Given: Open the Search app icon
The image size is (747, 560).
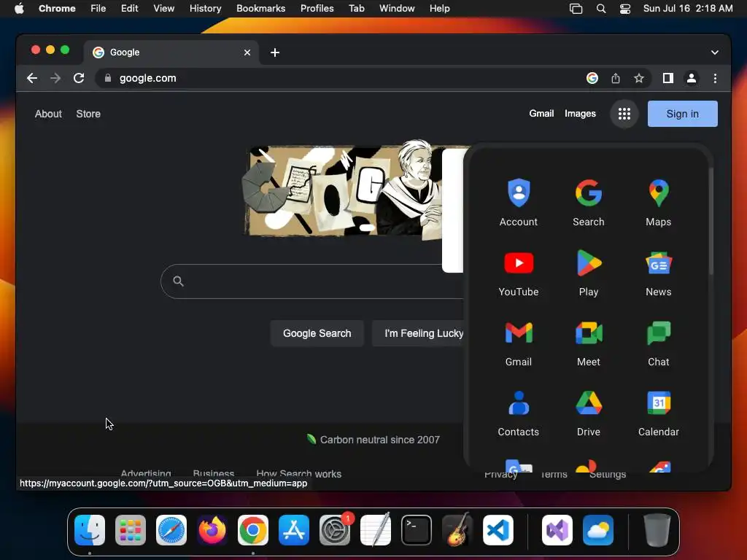Looking at the screenshot, I should [x=589, y=203].
